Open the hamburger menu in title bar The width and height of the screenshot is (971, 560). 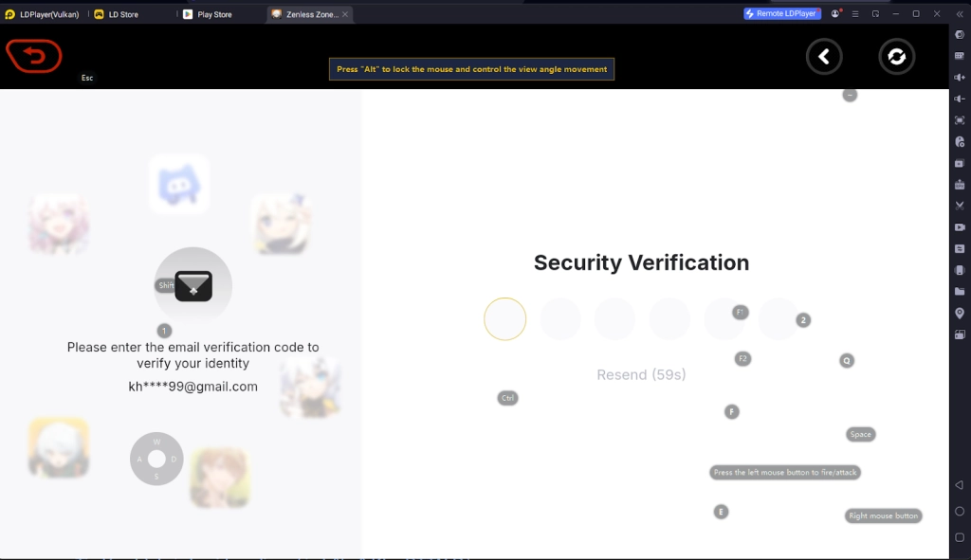[855, 13]
